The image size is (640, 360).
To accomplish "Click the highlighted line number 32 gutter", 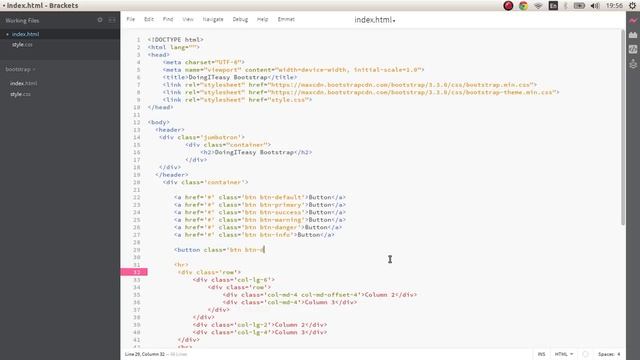I will [x=134, y=272].
